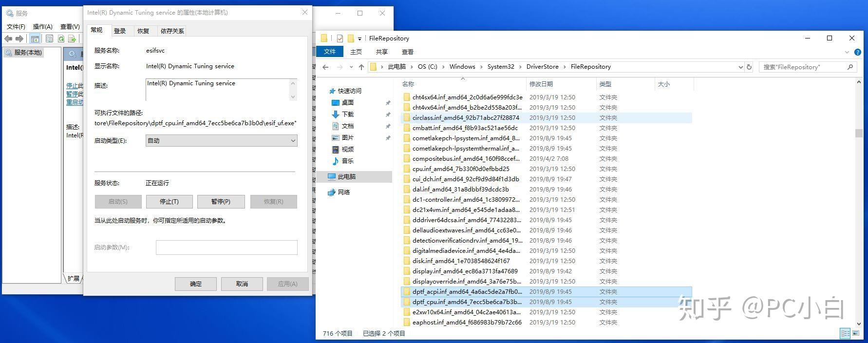
Task: Go back using Explorer's back arrow
Action: 325,67
